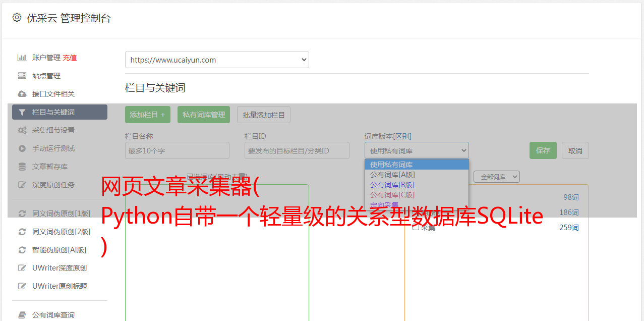Click the refresh icon for 智能伪原创[AI版]
The image size is (644, 321).
click(x=22, y=250)
